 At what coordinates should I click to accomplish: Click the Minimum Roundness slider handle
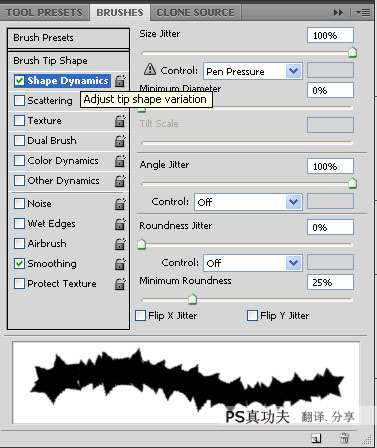coord(193,299)
